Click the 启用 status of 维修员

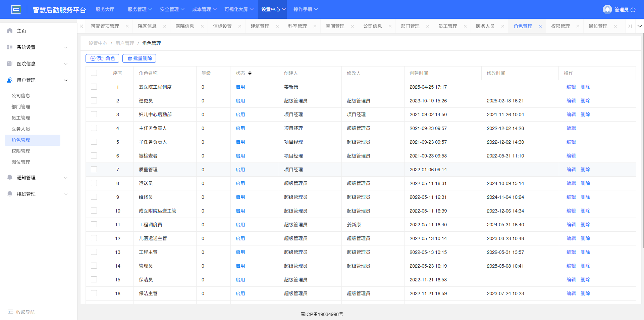(x=240, y=197)
